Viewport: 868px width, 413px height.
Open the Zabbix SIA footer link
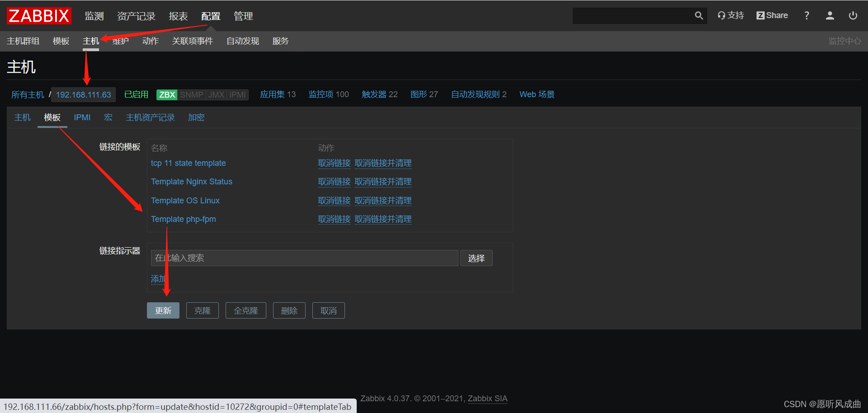click(x=487, y=399)
